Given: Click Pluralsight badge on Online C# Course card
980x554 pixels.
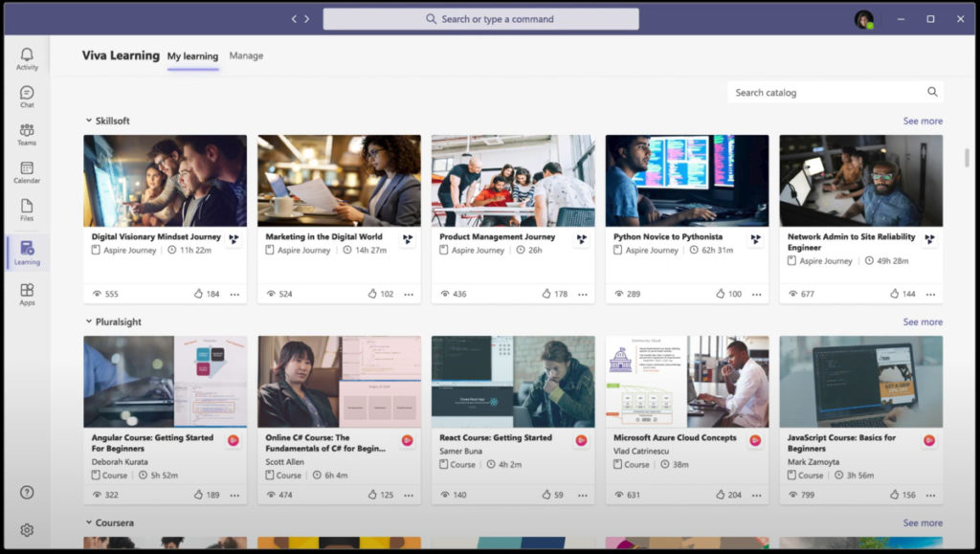Looking at the screenshot, I should click(x=407, y=440).
